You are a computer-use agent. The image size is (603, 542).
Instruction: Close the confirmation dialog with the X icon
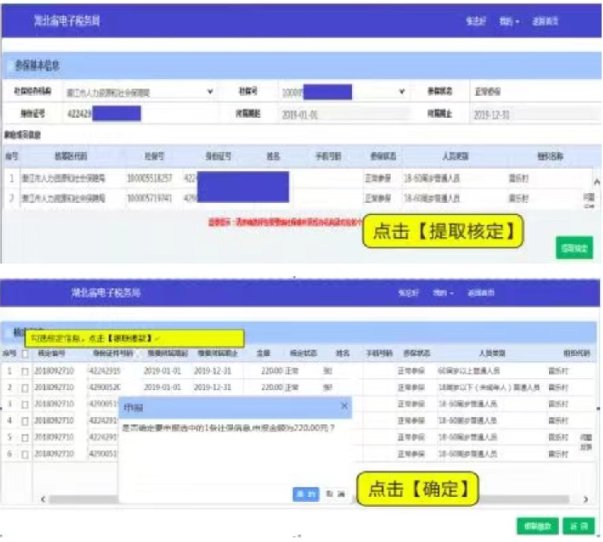pos(345,407)
